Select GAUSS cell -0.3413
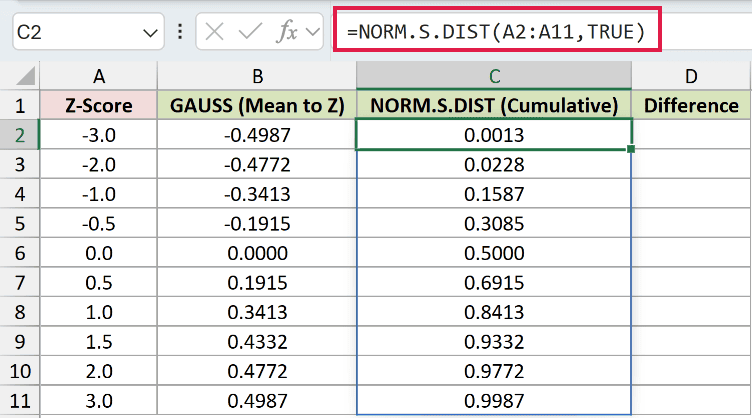 pyautogui.click(x=257, y=194)
